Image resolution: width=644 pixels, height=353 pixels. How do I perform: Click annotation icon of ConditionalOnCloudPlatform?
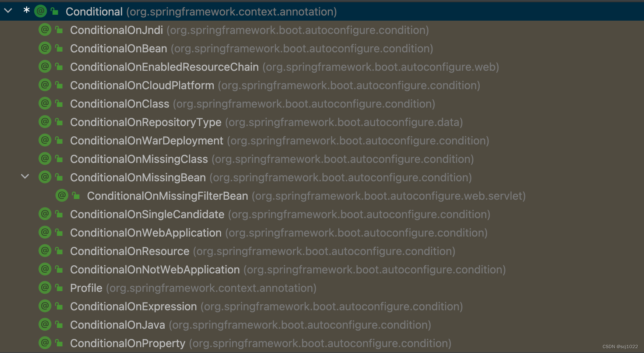tap(45, 85)
